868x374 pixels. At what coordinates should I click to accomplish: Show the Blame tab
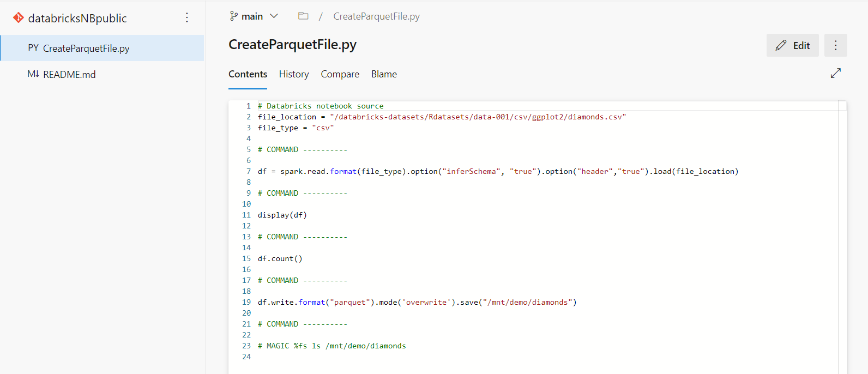(x=384, y=74)
